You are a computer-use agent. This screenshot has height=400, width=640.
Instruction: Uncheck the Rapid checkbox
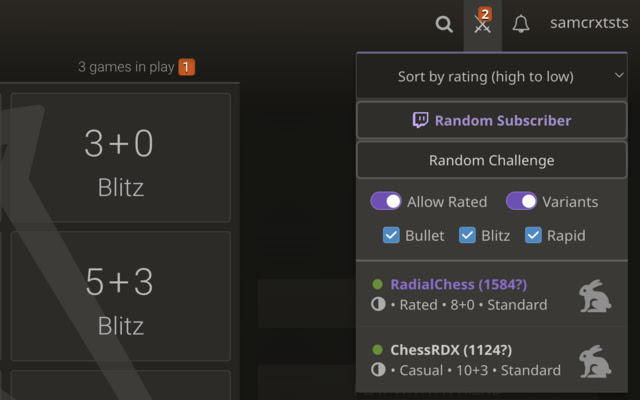[x=534, y=236]
